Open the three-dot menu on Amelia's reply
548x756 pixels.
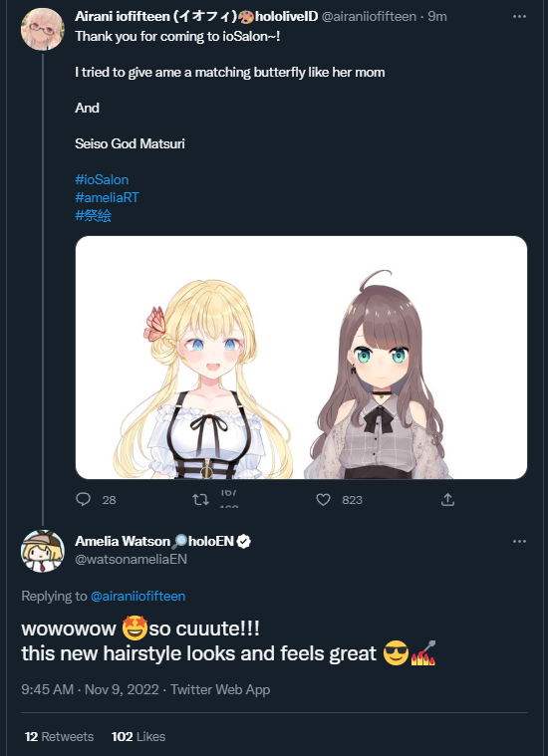519,541
